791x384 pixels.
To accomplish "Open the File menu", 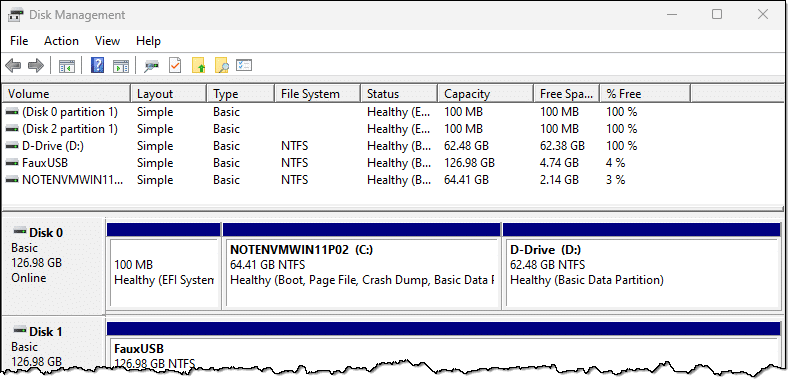I will 19,41.
